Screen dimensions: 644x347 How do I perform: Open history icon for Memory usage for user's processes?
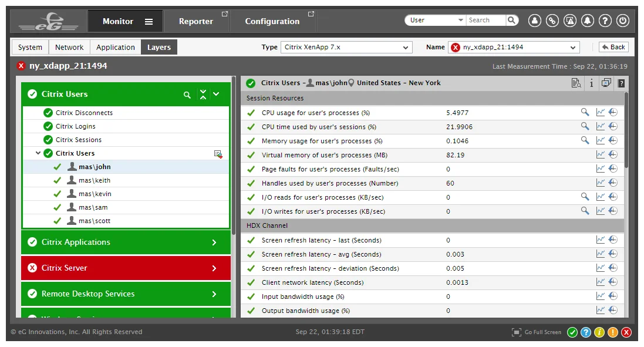pyautogui.click(x=613, y=140)
